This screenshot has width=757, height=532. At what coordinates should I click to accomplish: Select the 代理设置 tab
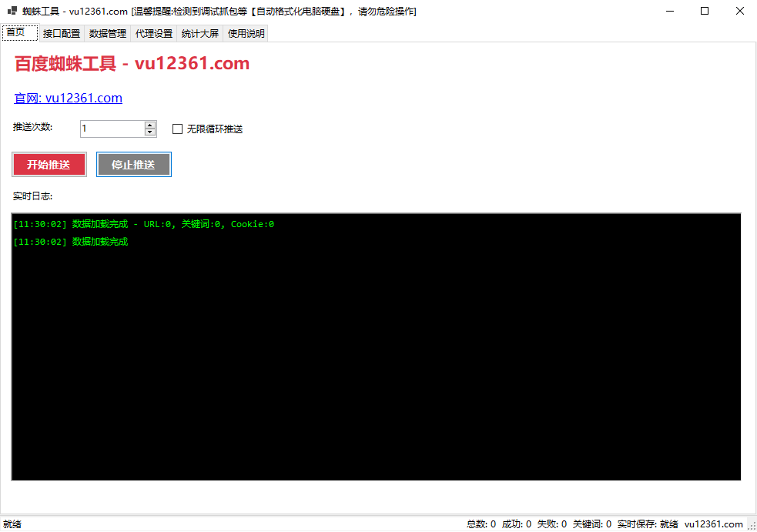(x=154, y=33)
